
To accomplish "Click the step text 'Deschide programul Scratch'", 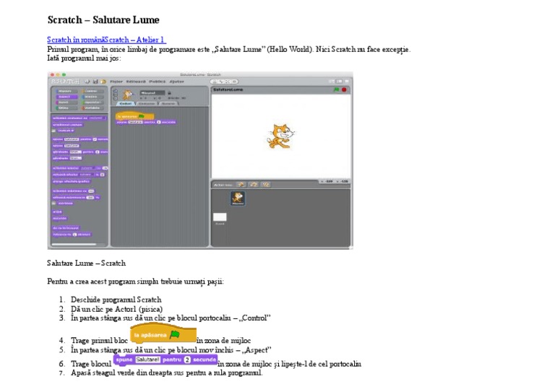I will (116, 300).
